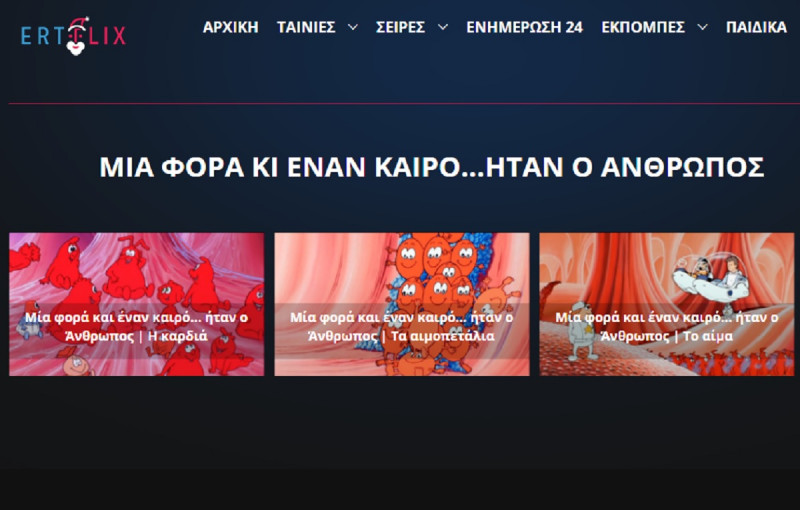Image resolution: width=800 pixels, height=510 pixels.
Task: Expand the chevron next to ΕΚΠΟΜΠΕΣ
Action: pos(702,27)
